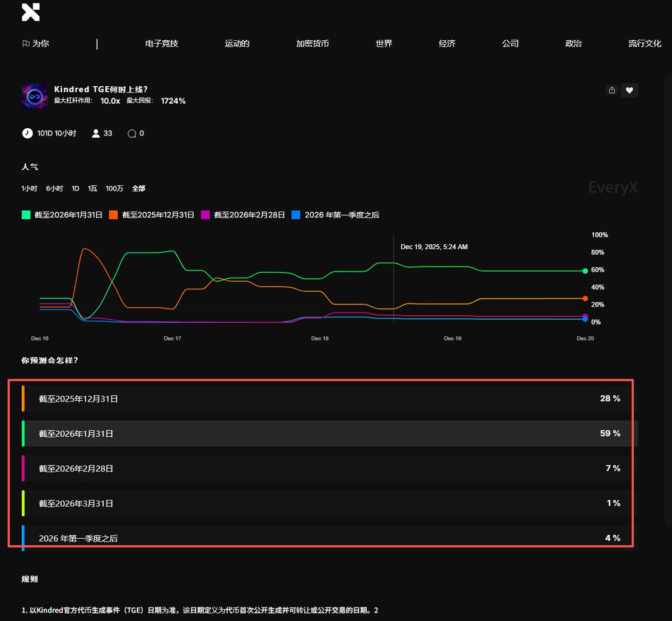Open the 世界 category
The image size is (672, 621).
pyautogui.click(x=384, y=43)
